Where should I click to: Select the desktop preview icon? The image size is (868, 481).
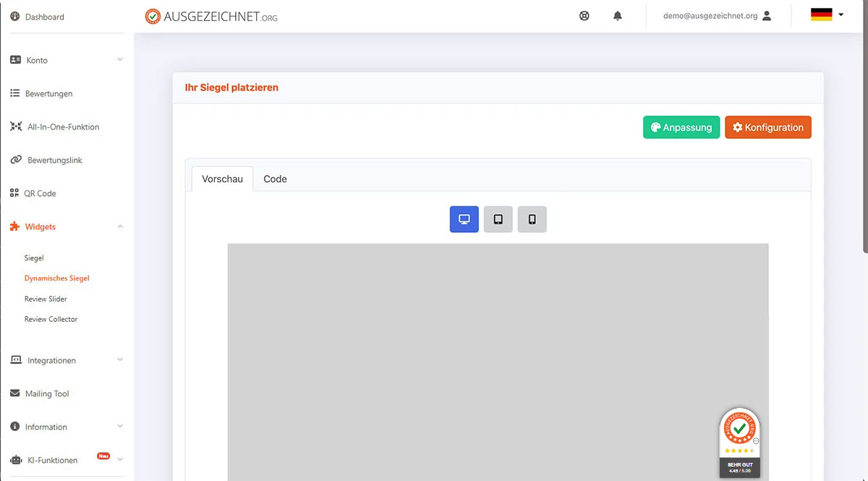464,219
